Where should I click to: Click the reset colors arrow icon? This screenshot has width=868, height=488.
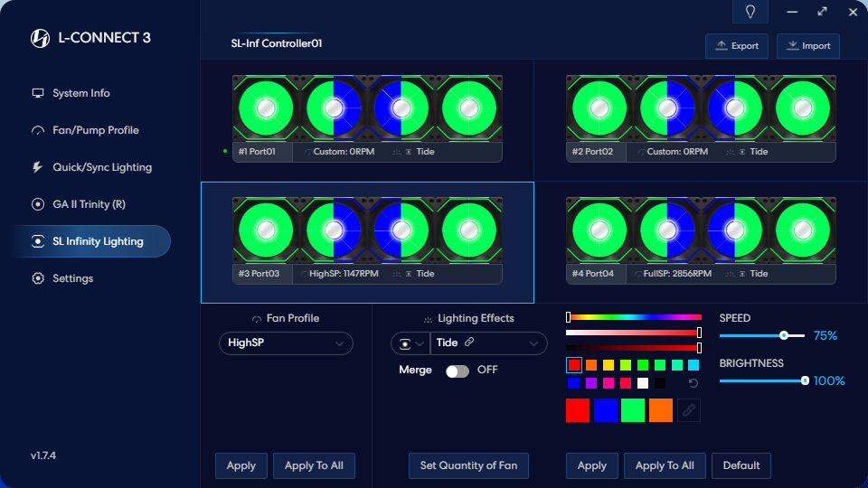point(693,383)
